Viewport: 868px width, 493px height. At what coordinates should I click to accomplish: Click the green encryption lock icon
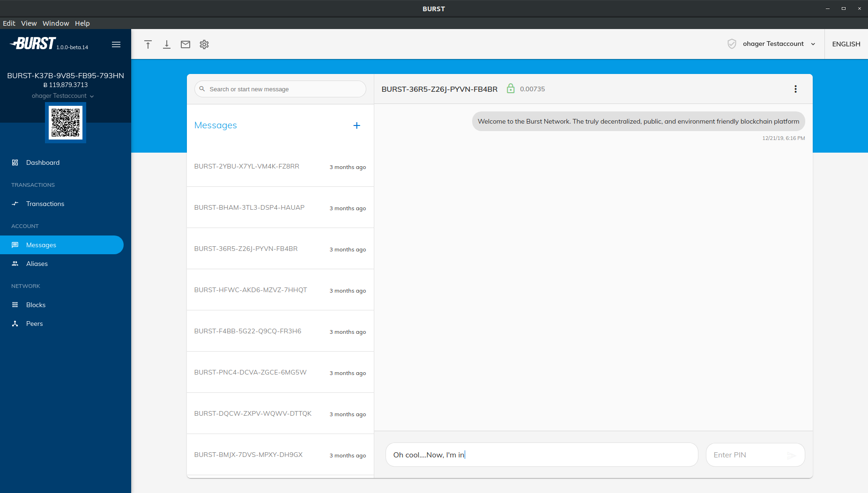[x=511, y=88]
